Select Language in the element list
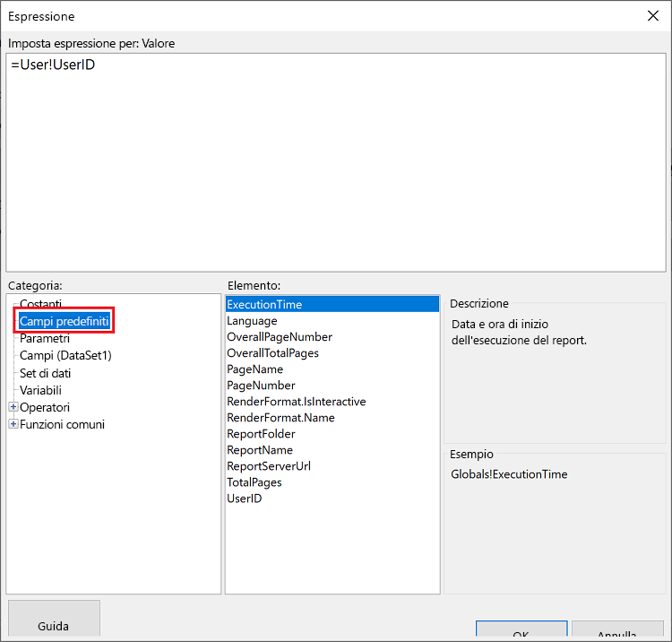This screenshot has height=642, width=672. (x=332, y=321)
